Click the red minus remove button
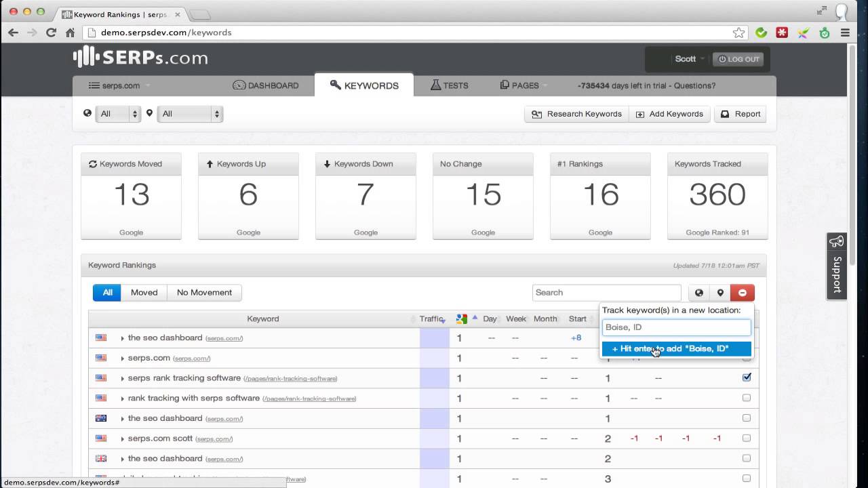The image size is (868, 488). pos(743,293)
